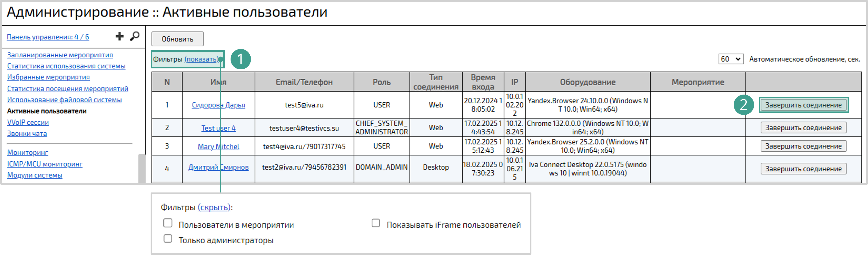Open 'Модули системы' sidebar link
Screen dimensions: 868x255
(35, 175)
